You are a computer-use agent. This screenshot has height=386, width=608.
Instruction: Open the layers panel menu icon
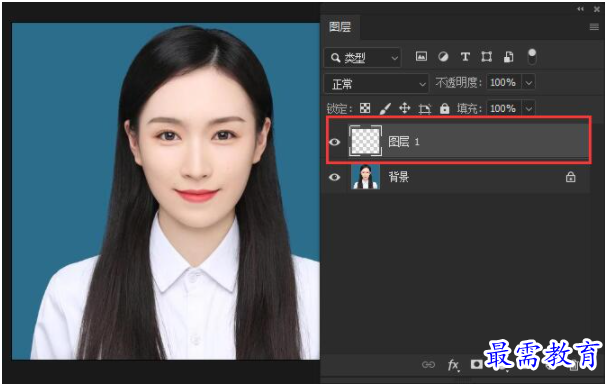coord(594,27)
